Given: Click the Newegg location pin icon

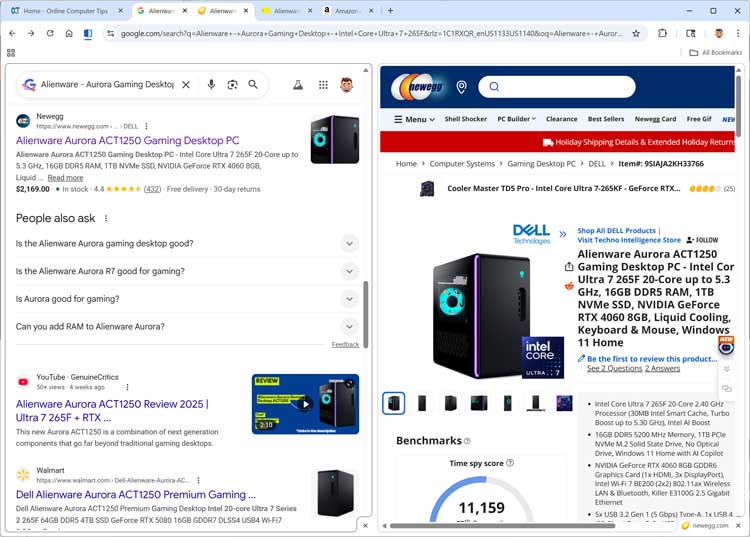Looking at the screenshot, I should pyautogui.click(x=461, y=87).
